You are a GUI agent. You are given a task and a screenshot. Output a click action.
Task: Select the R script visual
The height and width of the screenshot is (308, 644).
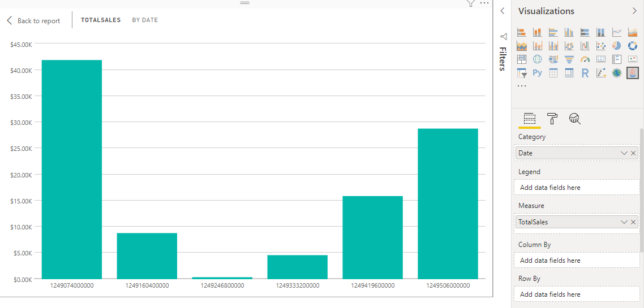click(x=585, y=73)
